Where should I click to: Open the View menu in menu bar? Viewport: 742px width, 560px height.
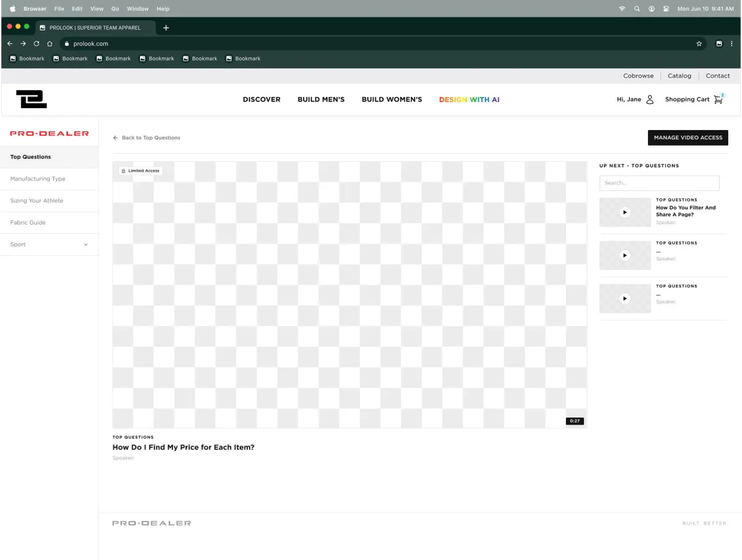(96, 9)
